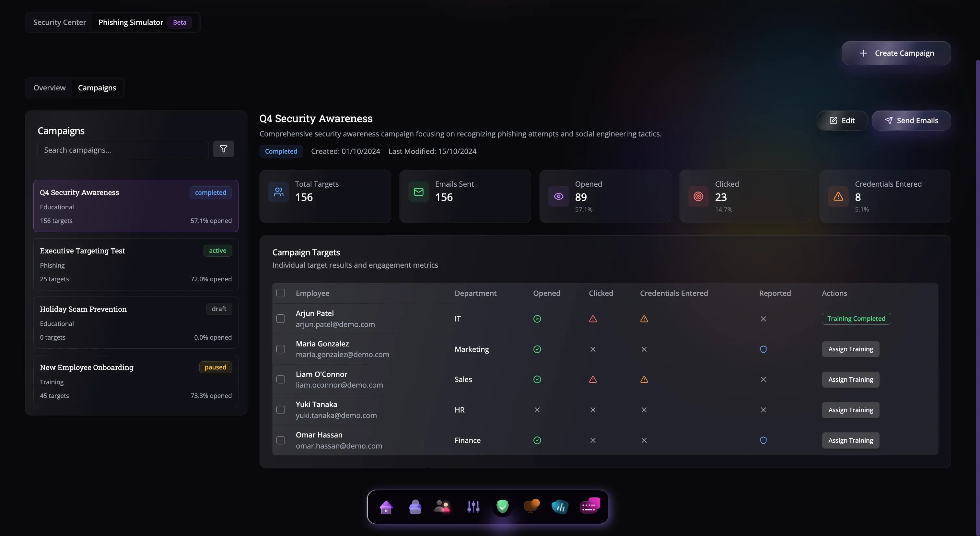Check the Arjun Patel row checkbox

[x=280, y=319]
